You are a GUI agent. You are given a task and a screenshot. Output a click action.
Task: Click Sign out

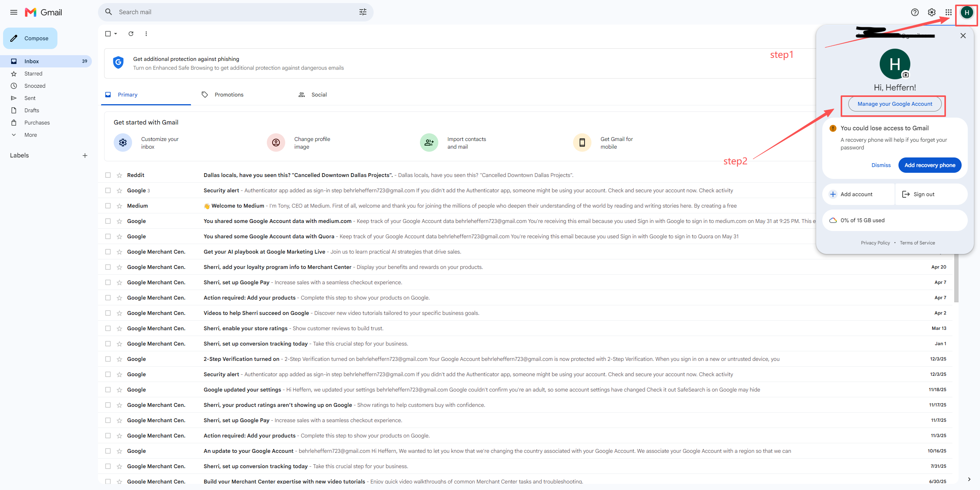pyautogui.click(x=931, y=194)
